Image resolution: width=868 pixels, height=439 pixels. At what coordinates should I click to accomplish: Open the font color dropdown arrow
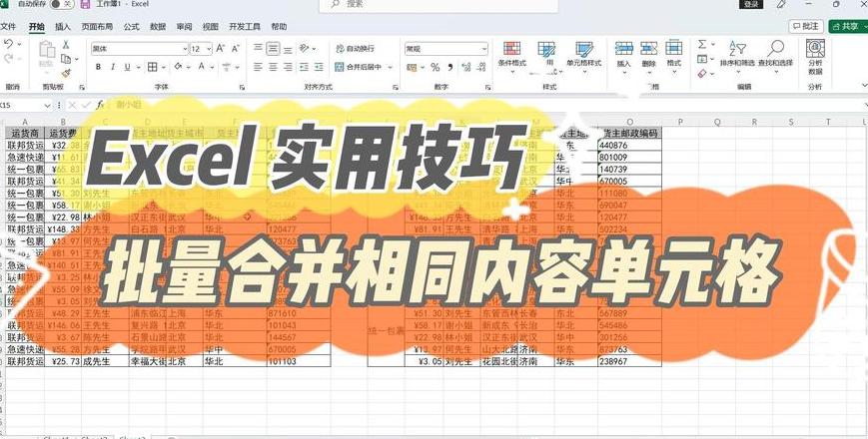click(212, 67)
